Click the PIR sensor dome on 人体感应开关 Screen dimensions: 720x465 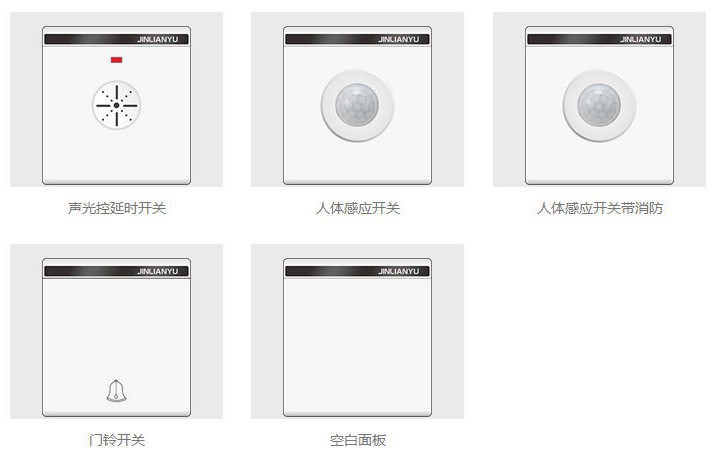[x=357, y=105]
